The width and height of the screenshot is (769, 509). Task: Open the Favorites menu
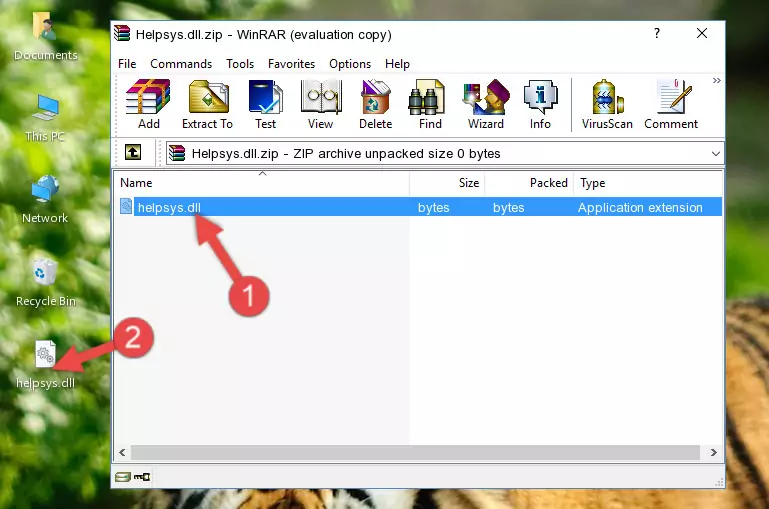pyautogui.click(x=291, y=64)
